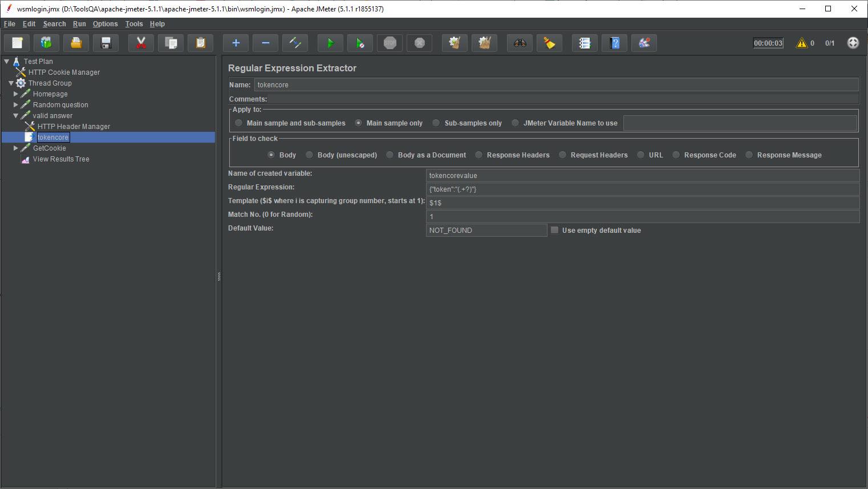868x489 pixels.
Task: Open the Run menu
Action: click(79, 24)
